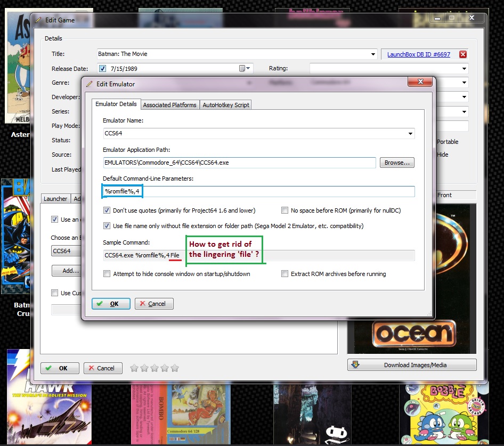Click Download Images/Media button
The height and width of the screenshot is (446, 504).
point(412,364)
